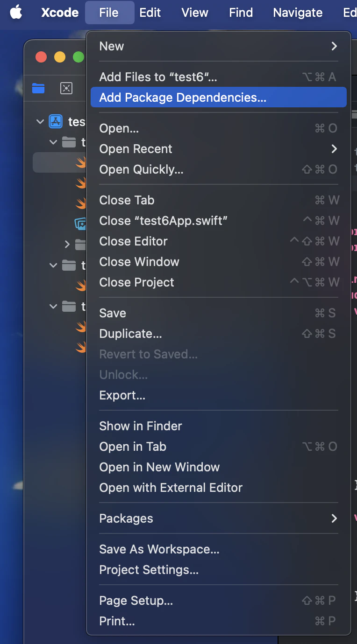
Task: Open the New submenu
Action: pos(219,46)
